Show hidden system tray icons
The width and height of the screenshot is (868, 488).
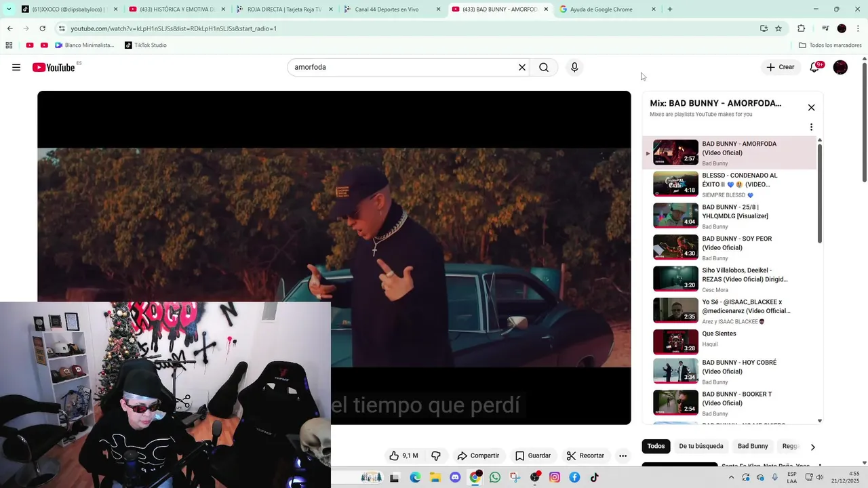(731, 477)
